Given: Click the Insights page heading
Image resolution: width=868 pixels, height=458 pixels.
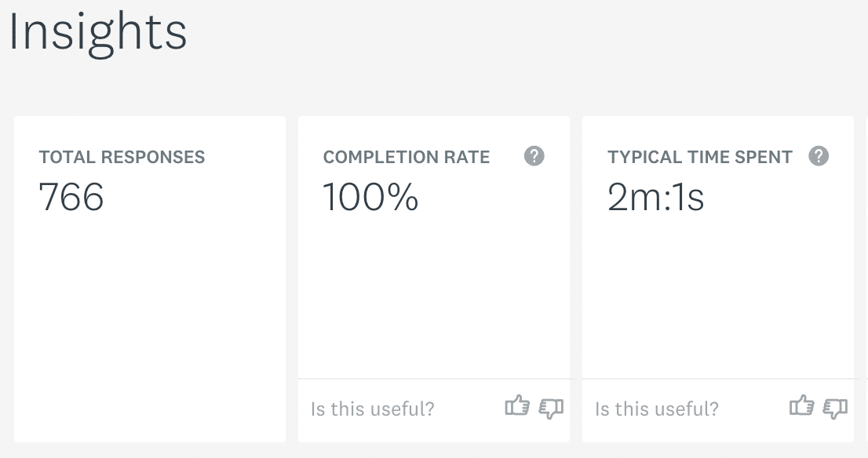Looking at the screenshot, I should coord(98,33).
